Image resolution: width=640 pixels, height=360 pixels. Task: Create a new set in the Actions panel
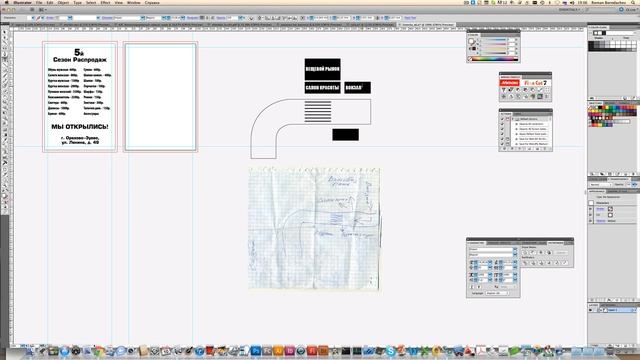point(529,149)
